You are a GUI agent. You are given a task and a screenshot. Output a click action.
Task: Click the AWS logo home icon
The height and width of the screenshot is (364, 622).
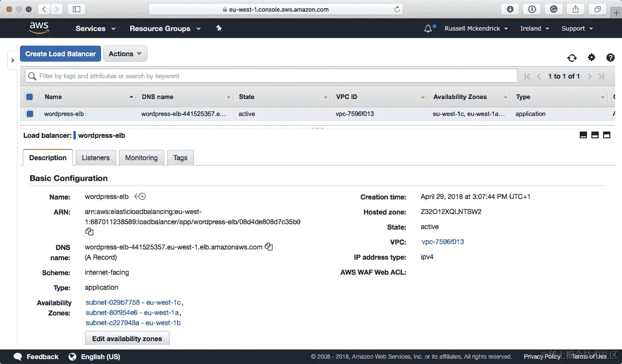[x=39, y=28]
